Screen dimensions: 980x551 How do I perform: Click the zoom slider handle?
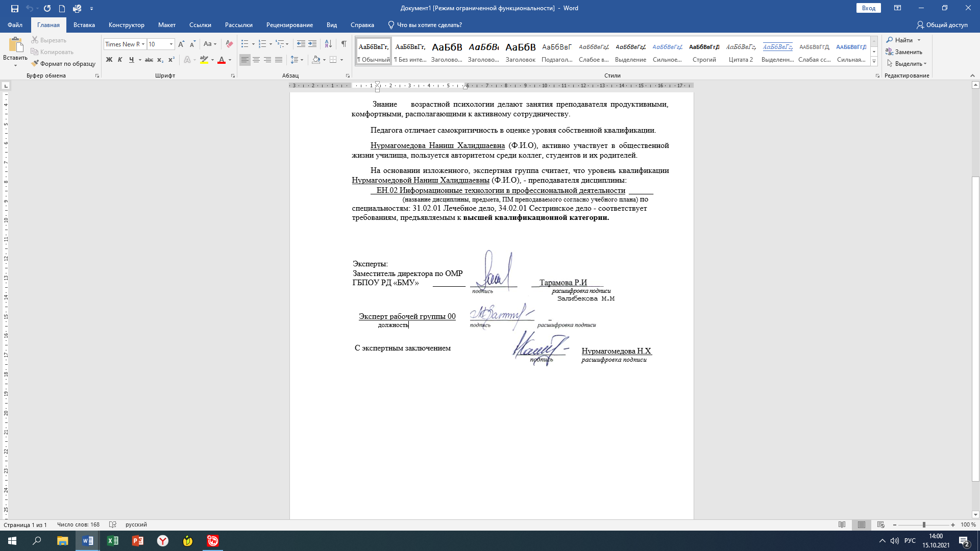(924, 524)
